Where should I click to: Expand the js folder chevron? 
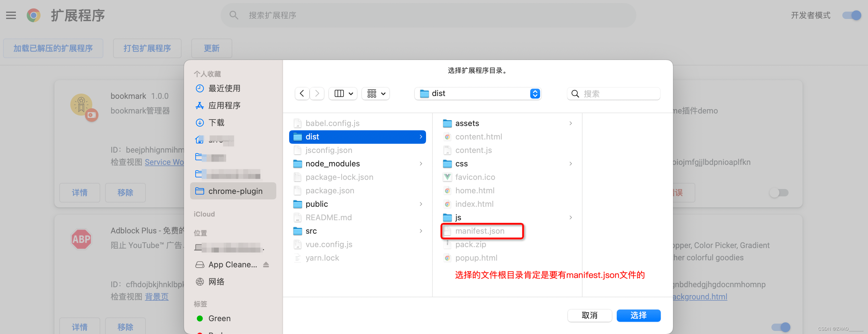point(571,217)
